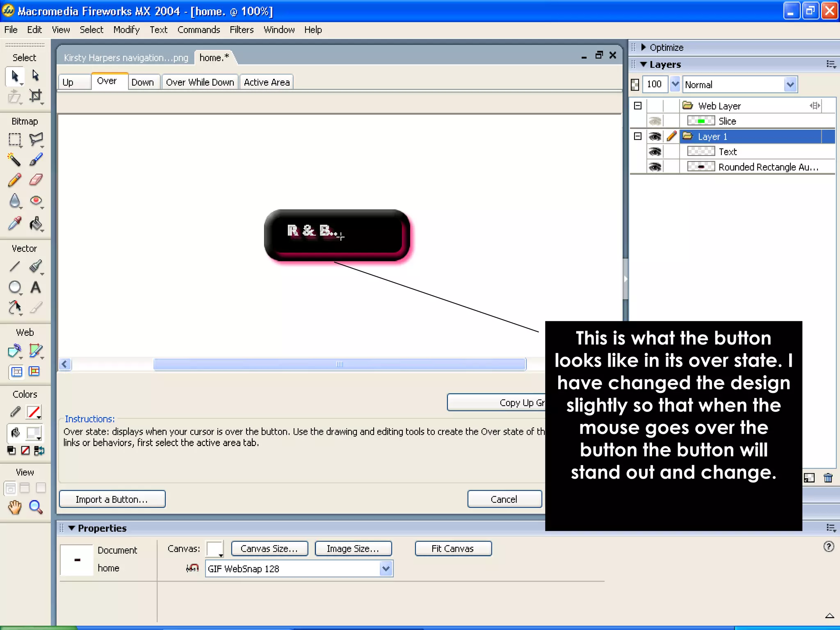
Task: Toggle visibility of Layer 1
Action: 655,136
